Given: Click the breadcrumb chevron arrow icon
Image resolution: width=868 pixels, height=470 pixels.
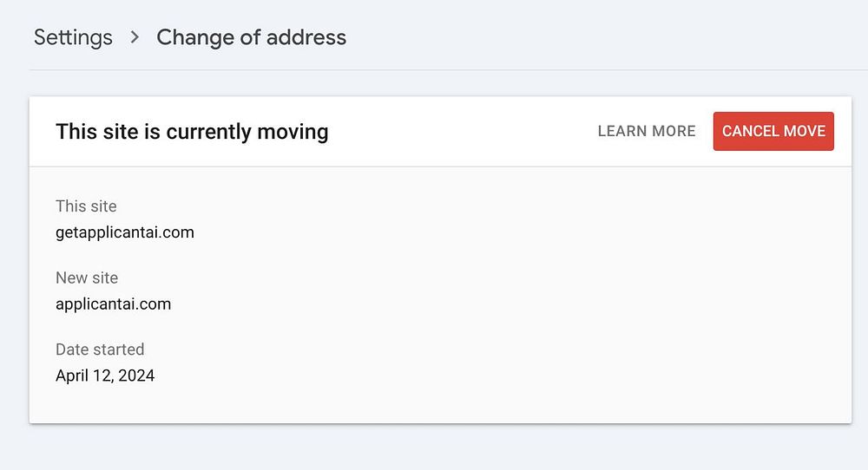Looking at the screenshot, I should (135, 37).
